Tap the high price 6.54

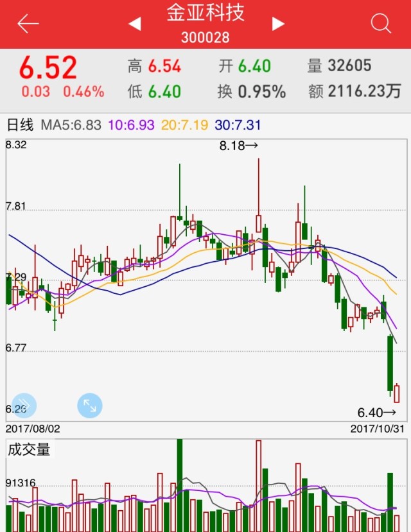coord(164,66)
